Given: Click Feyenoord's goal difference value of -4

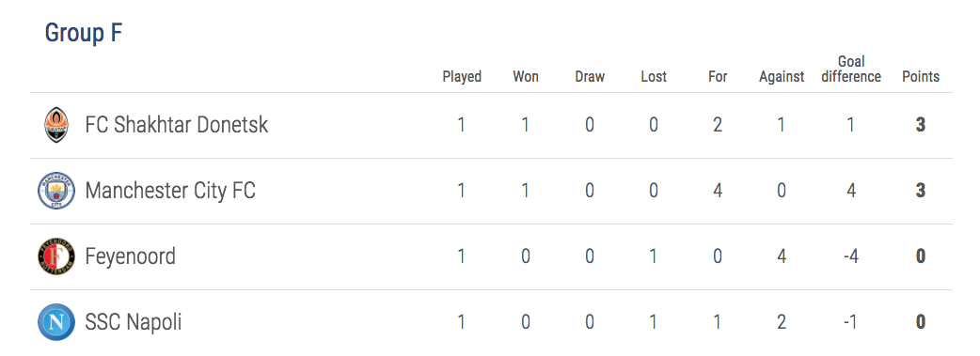Looking at the screenshot, I should click(850, 256).
